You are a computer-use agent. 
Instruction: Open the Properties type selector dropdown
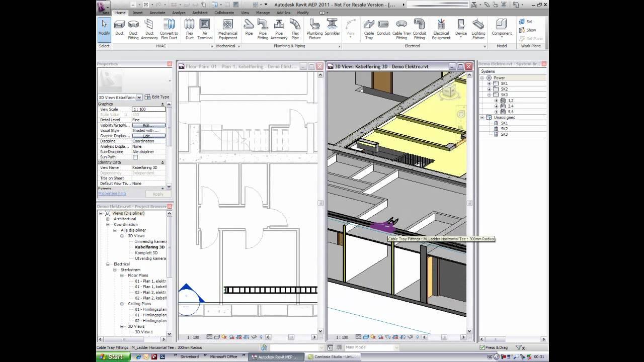(x=139, y=97)
